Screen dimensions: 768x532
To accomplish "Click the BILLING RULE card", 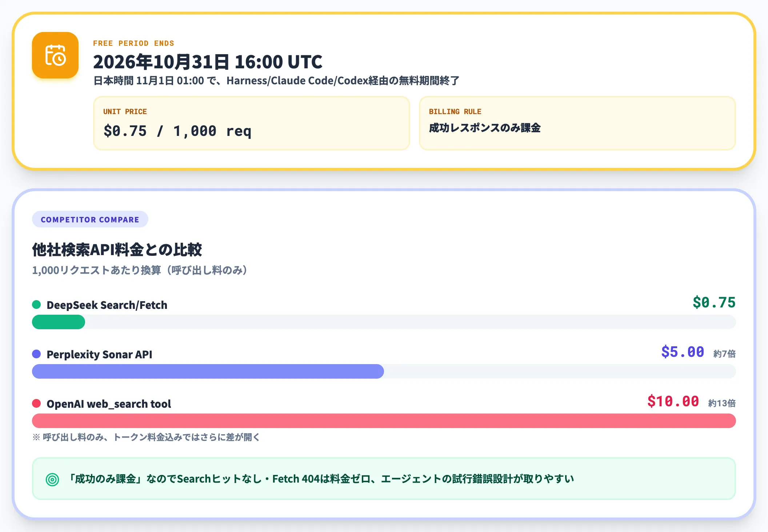I will 577,123.
